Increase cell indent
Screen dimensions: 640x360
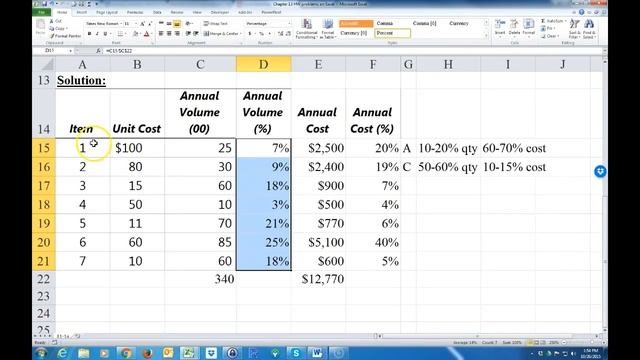pyautogui.click(x=196, y=33)
